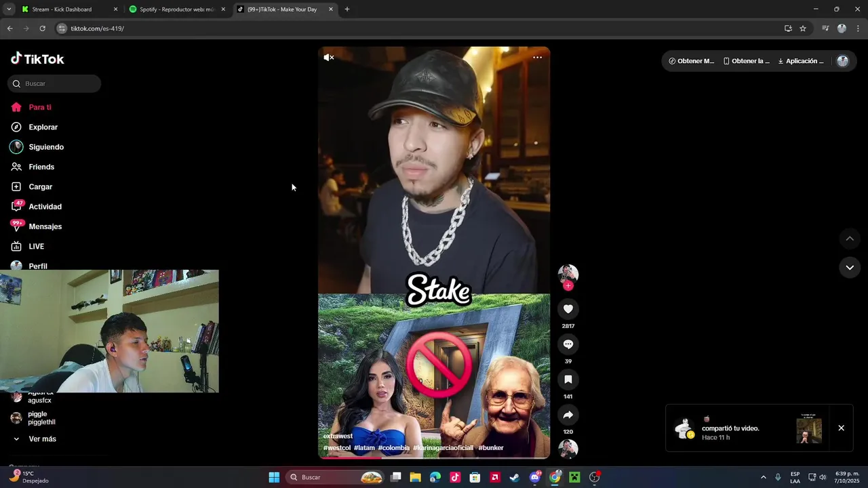Open the sound disc below the share button
The height and width of the screenshot is (488, 868).
568,449
